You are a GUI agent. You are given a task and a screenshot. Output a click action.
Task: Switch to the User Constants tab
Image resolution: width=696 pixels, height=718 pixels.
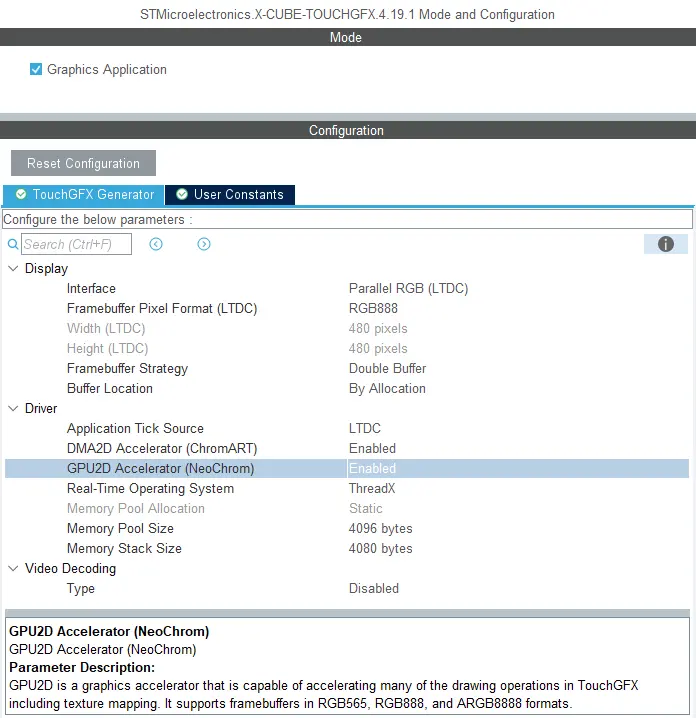click(x=238, y=195)
